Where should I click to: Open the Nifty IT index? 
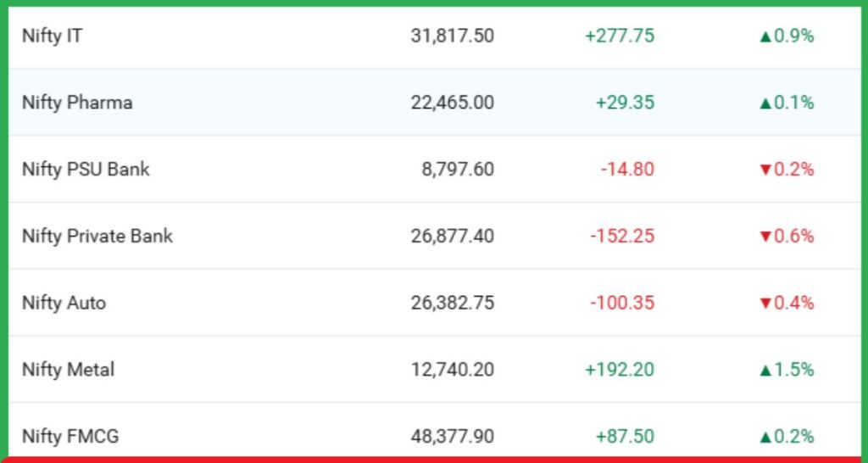point(53,36)
